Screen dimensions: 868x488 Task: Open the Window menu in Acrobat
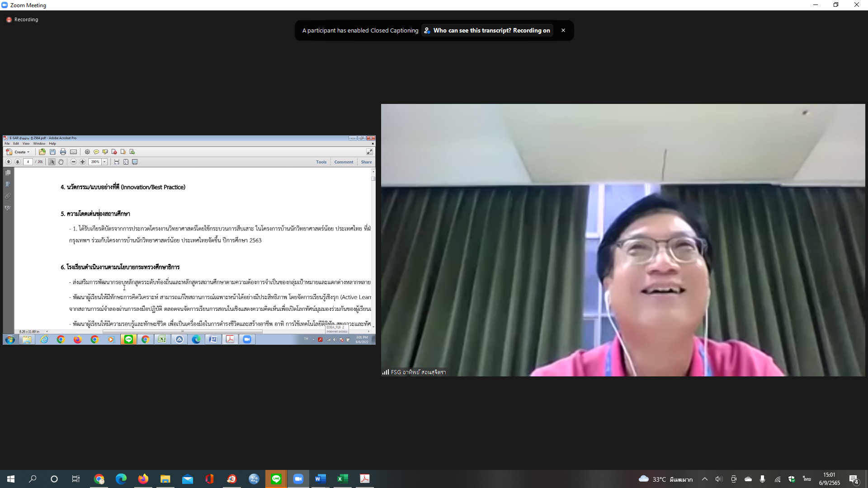pyautogui.click(x=39, y=144)
